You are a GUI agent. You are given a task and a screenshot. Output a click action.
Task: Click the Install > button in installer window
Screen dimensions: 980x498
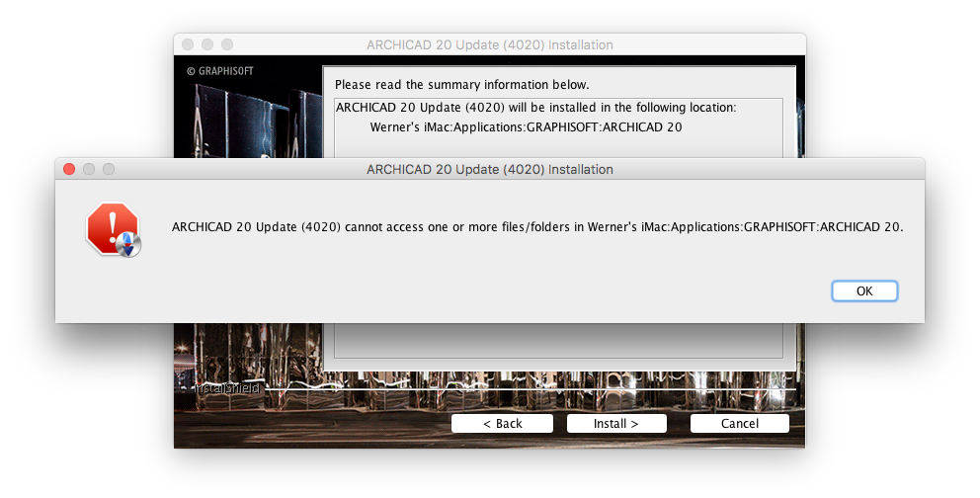click(x=616, y=424)
